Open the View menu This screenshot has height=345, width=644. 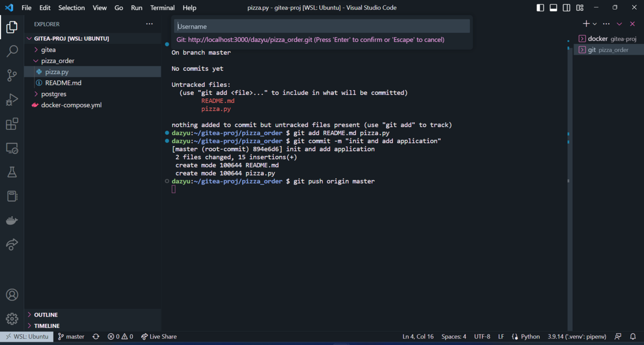tap(99, 8)
